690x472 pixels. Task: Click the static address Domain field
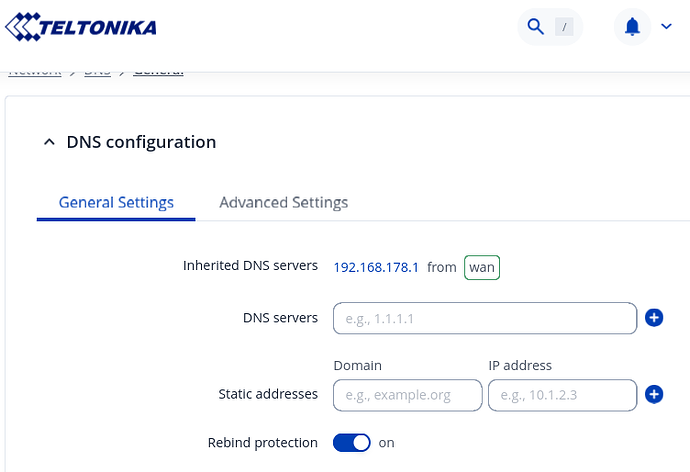click(x=407, y=395)
